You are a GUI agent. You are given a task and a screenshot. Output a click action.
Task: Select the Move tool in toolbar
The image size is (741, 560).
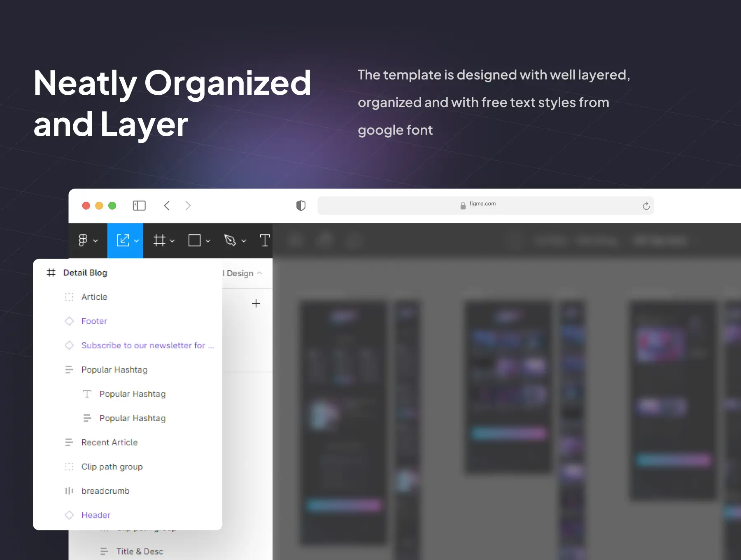(x=123, y=240)
